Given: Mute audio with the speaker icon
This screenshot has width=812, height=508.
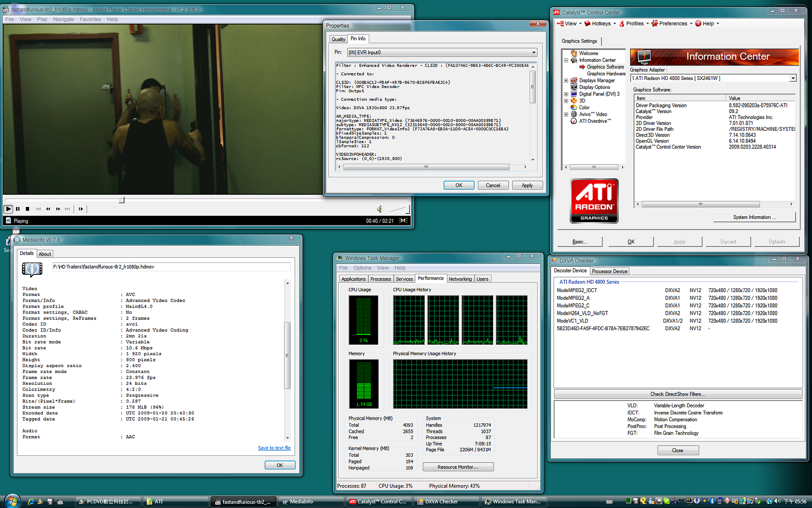Looking at the screenshot, I should pos(380,209).
